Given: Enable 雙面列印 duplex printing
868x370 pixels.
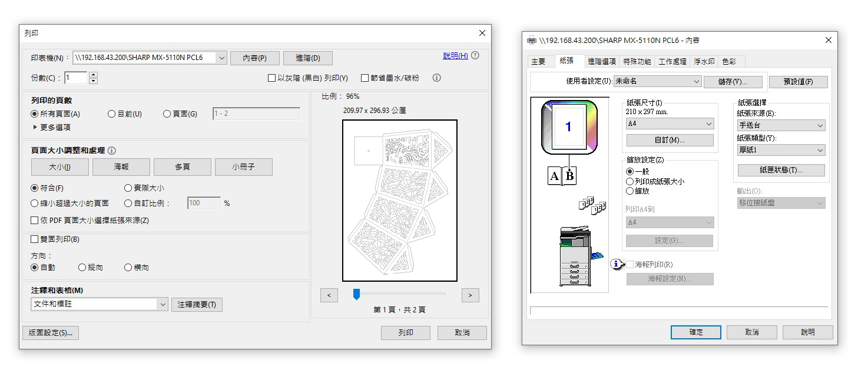Looking at the screenshot, I should pos(34,239).
